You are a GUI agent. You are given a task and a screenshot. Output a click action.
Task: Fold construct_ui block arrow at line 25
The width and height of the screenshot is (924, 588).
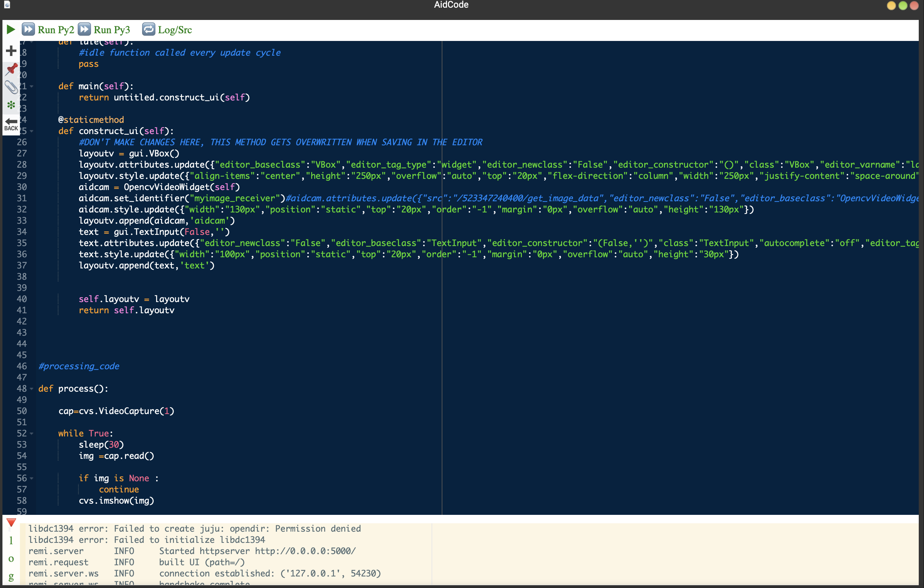tap(31, 131)
